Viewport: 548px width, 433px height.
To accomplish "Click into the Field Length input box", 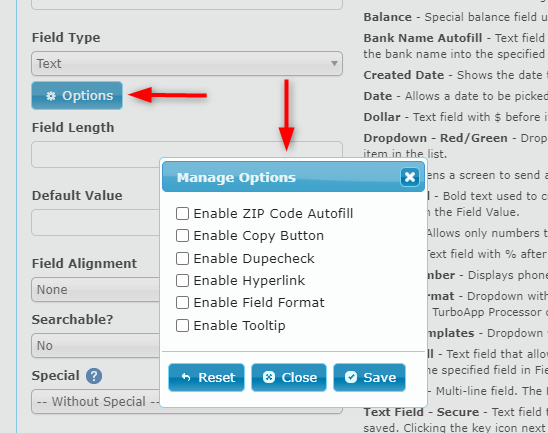I will pos(187,154).
